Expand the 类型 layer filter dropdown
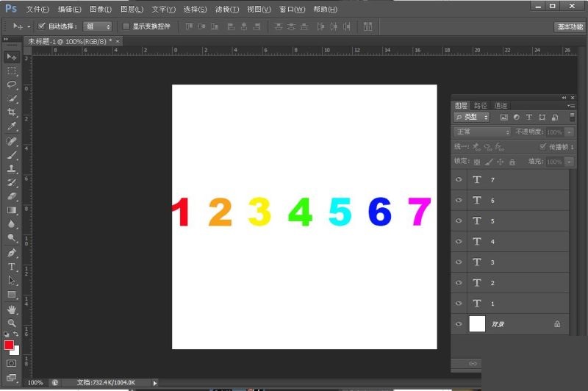588x391 pixels. pyautogui.click(x=472, y=117)
